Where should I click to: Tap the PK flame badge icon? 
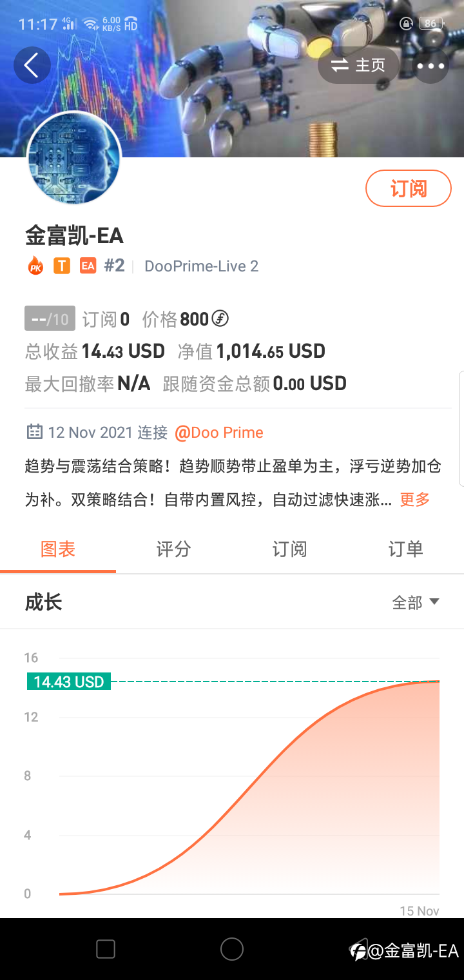click(x=35, y=266)
